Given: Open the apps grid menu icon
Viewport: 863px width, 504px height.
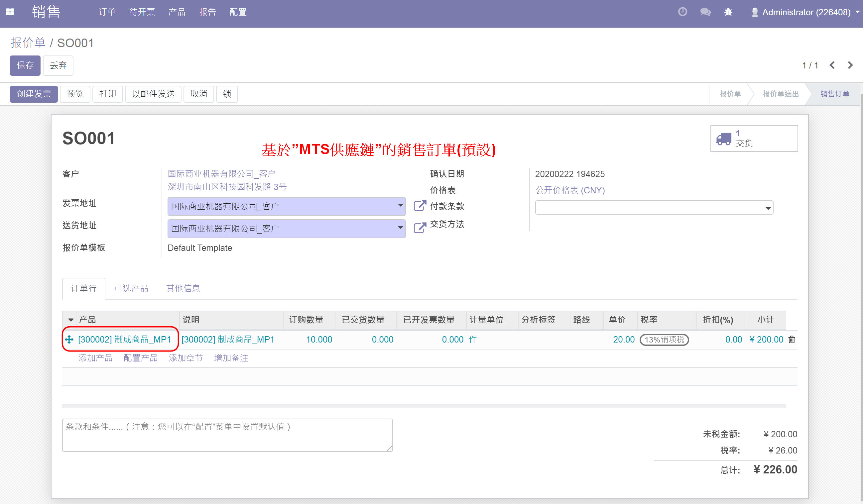Looking at the screenshot, I should pos(10,12).
